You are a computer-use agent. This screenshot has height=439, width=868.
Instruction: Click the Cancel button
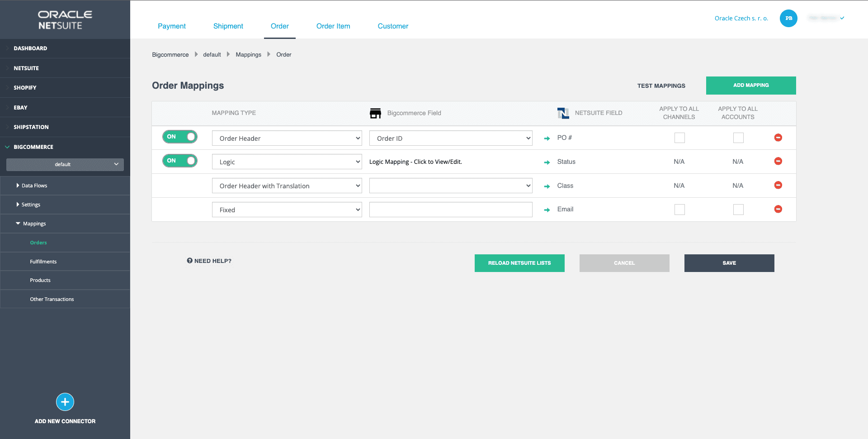[624, 263]
